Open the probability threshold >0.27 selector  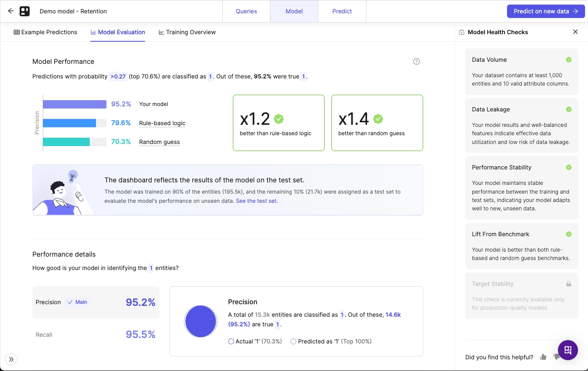[118, 76]
